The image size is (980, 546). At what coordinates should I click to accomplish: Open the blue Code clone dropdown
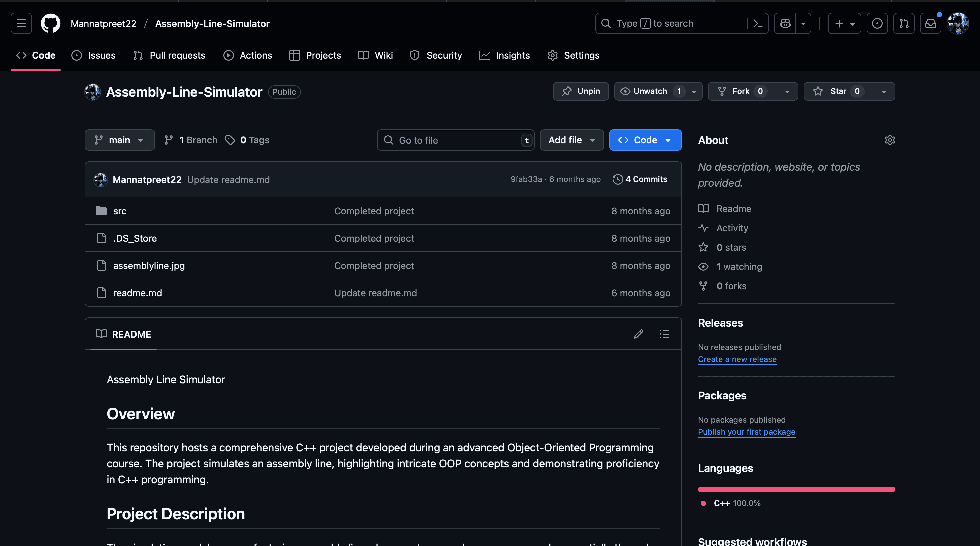coord(645,140)
